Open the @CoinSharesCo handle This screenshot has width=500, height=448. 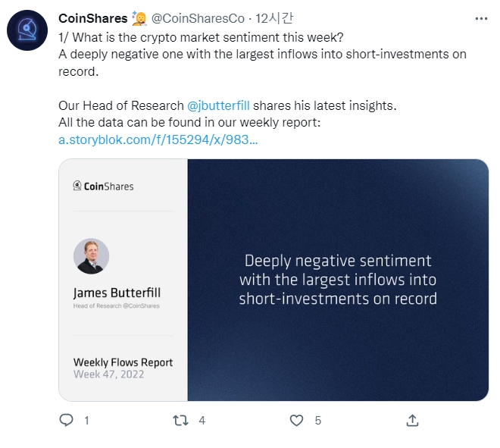pos(198,18)
